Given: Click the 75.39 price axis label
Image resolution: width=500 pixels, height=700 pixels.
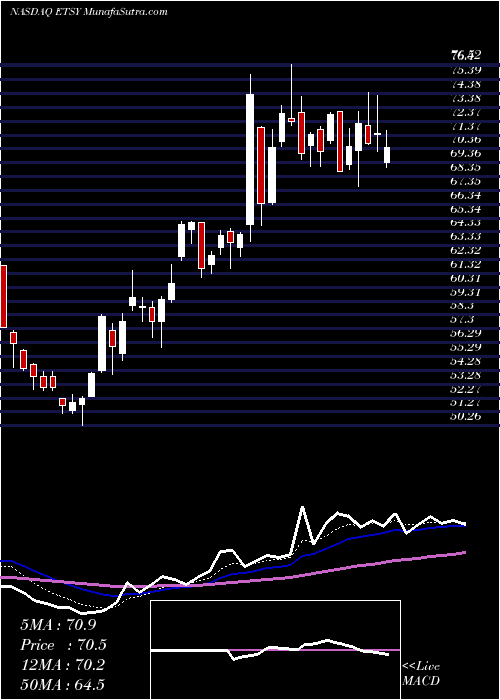Looking at the screenshot, I should click(466, 70).
